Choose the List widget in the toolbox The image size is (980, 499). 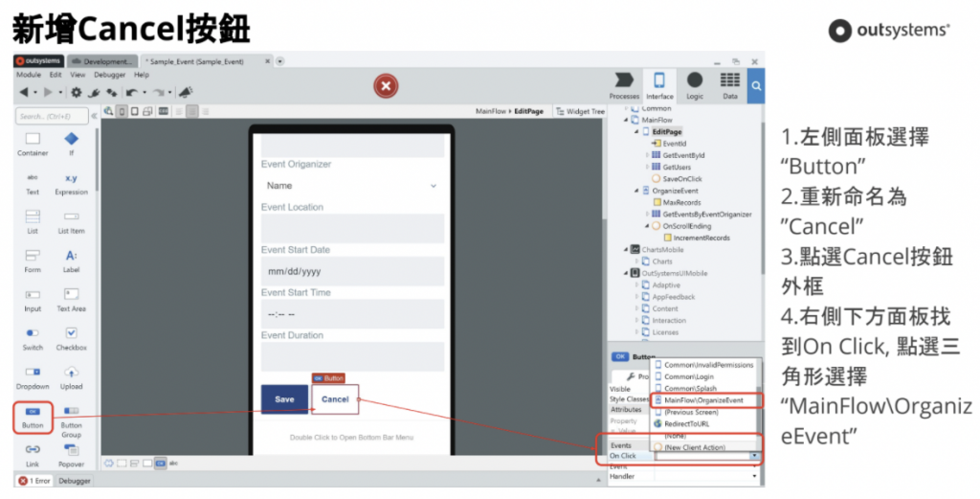(x=33, y=222)
